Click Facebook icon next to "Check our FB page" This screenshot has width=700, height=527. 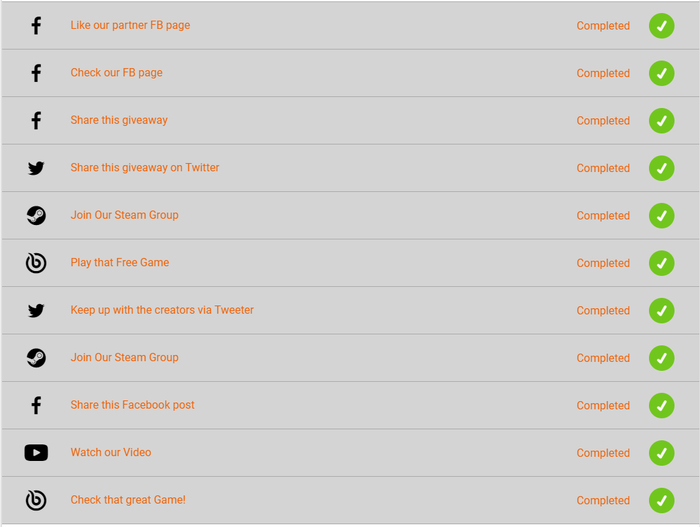[x=36, y=73]
